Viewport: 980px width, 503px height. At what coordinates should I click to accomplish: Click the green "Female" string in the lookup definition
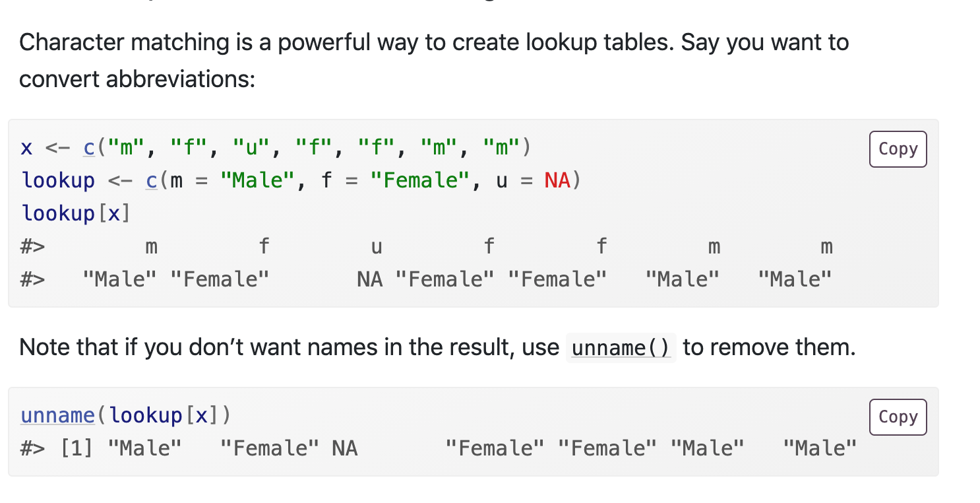coord(420,180)
